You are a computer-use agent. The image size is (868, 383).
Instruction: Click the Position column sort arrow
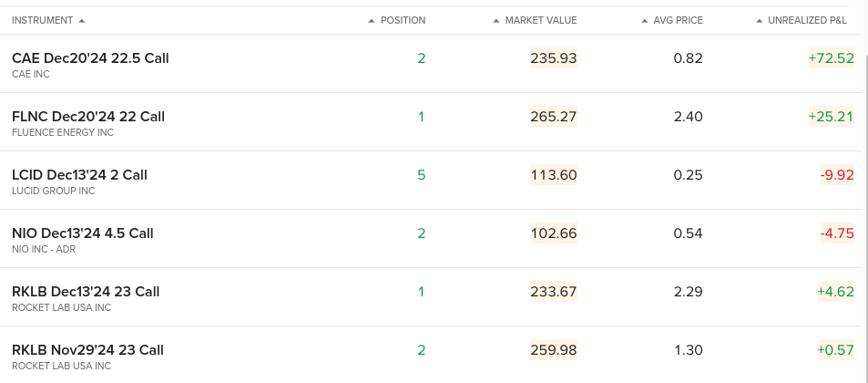(372, 20)
